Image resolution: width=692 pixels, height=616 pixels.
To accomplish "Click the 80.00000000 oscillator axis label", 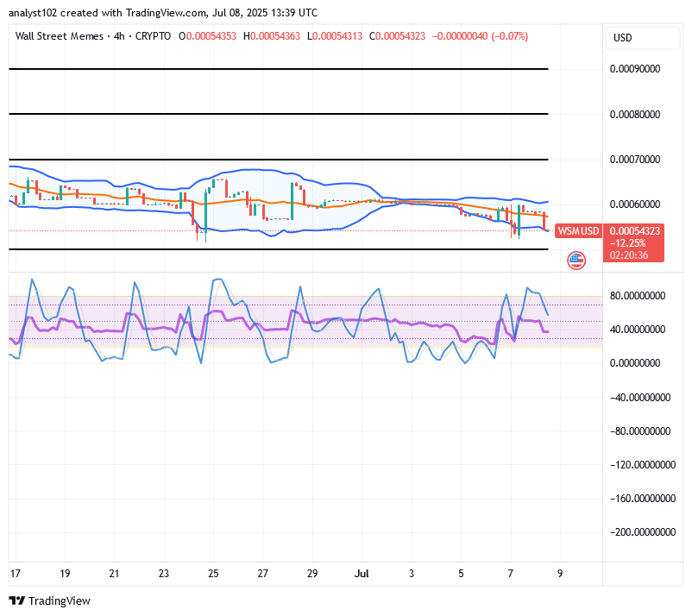I will click(x=638, y=296).
